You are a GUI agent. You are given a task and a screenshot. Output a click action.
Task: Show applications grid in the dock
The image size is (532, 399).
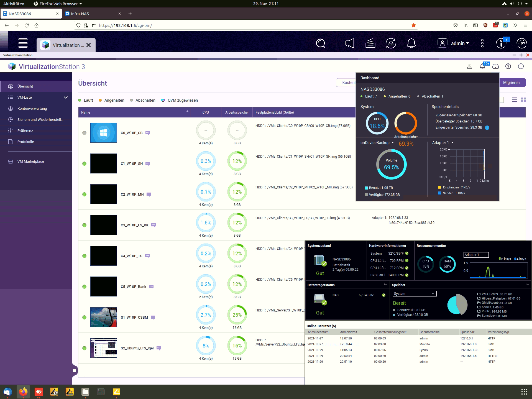(524, 392)
